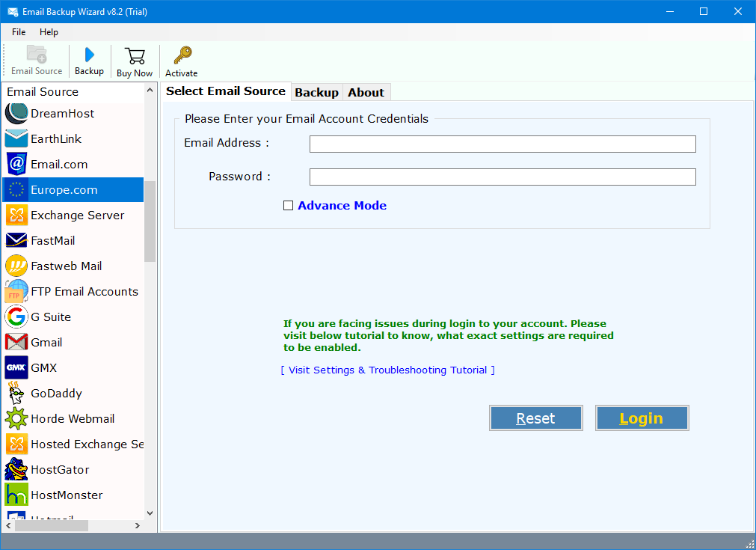
Task: Pick the Exchange Server orange icon
Action: [16, 216]
